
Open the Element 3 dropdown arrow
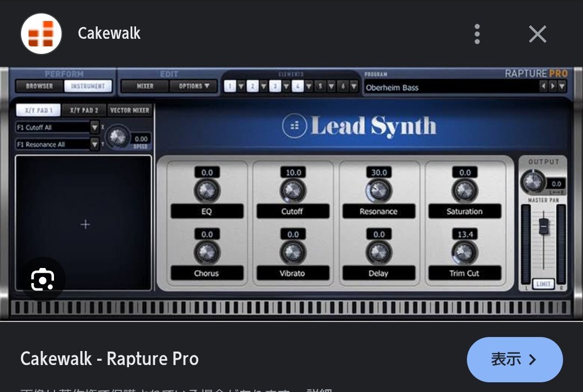point(286,87)
